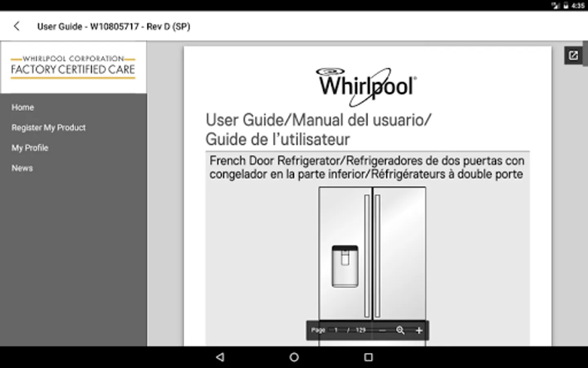The height and width of the screenshot is (368, 588).
Task: Click the total pages '129' text
Action: [x=361, y=330]
